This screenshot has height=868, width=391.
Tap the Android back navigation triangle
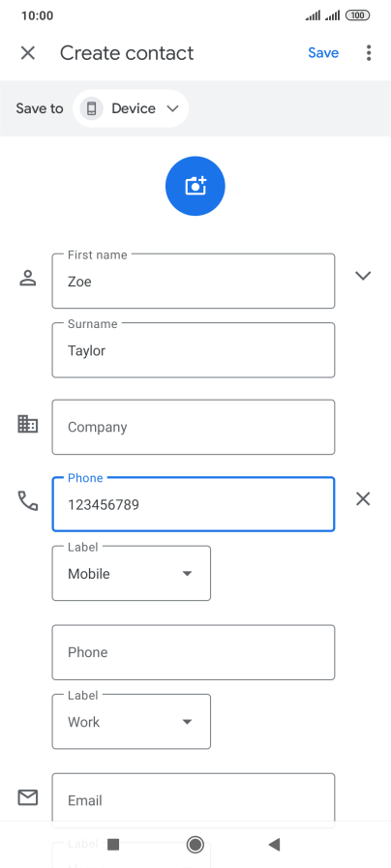tap(274, 844)
